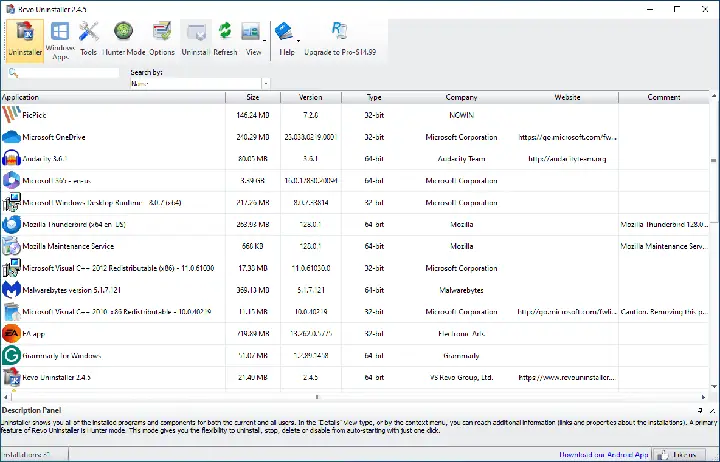Click Upgrade to Pro icon
Image resolution: width=720 pixels, height=462 pixels.
click(x=340, y=31)
